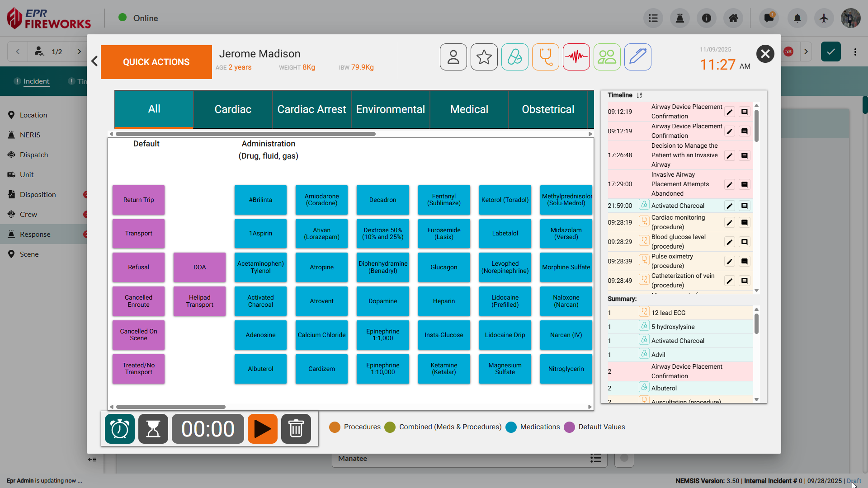Collapse the Quick Actions panel with the left chevron
Viewport: 868px width, 488px height.
94,61
